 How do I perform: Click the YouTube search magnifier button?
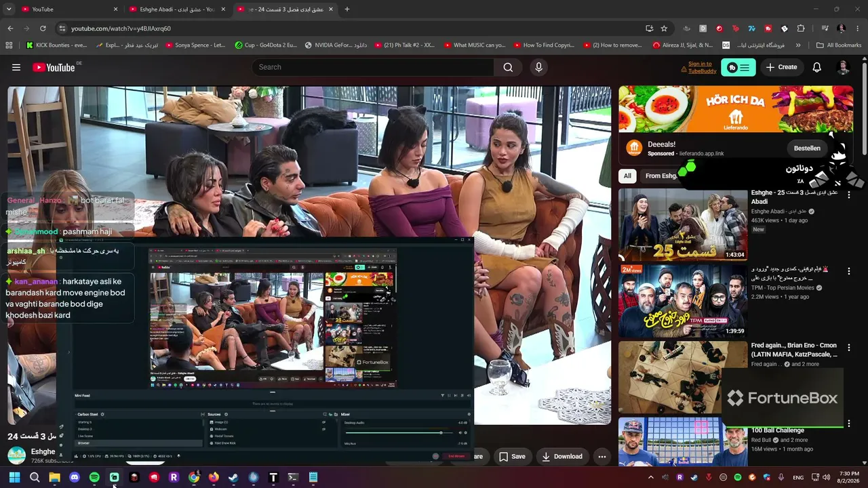coord(508,67)
